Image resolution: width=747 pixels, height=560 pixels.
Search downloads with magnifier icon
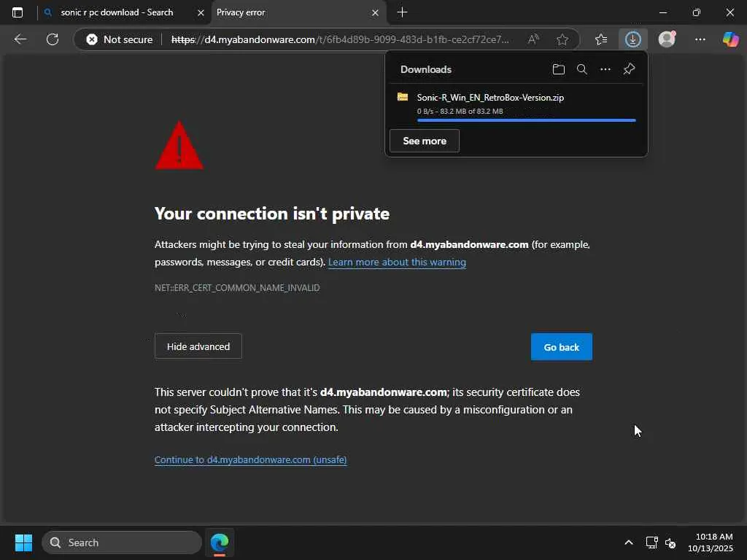pyautogui.click(x=581, y=69)
